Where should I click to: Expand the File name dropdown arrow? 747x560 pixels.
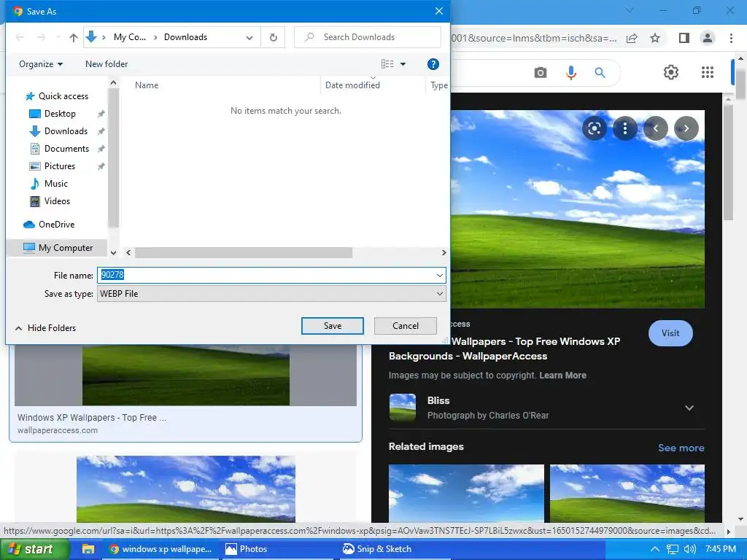[439, 275]
